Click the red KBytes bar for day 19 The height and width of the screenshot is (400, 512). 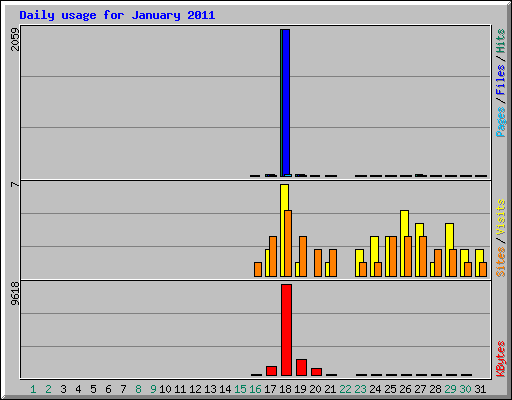click(301, 367)
